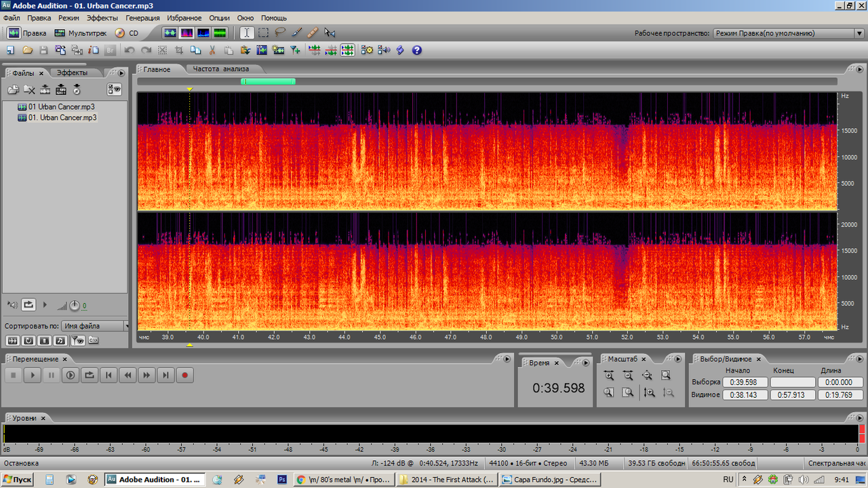Select spectral frequency display mode icon

[x=186, y=33]
